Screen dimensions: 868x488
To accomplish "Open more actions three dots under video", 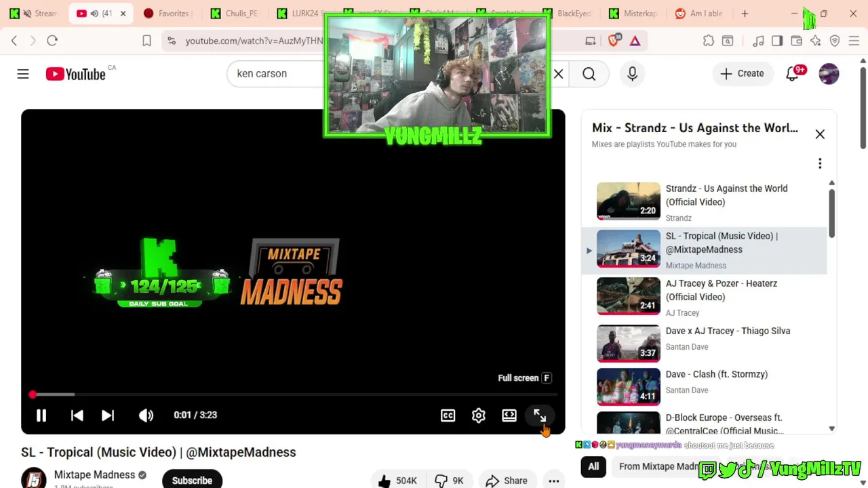I will [x=554, y=481].
